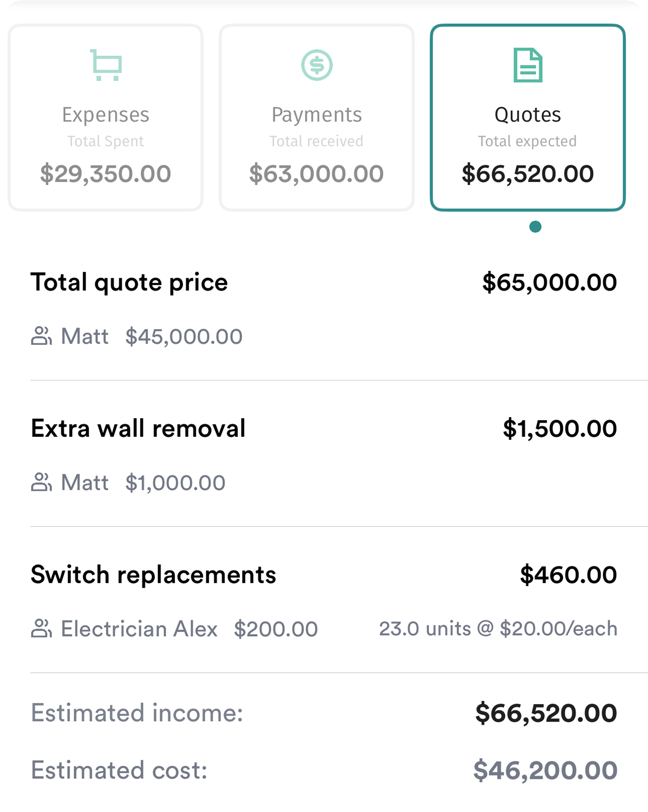Click the Estimated income $66,520.00 value
The width and height of the screenshot is (648, 812).
click(x=546, y=713)
